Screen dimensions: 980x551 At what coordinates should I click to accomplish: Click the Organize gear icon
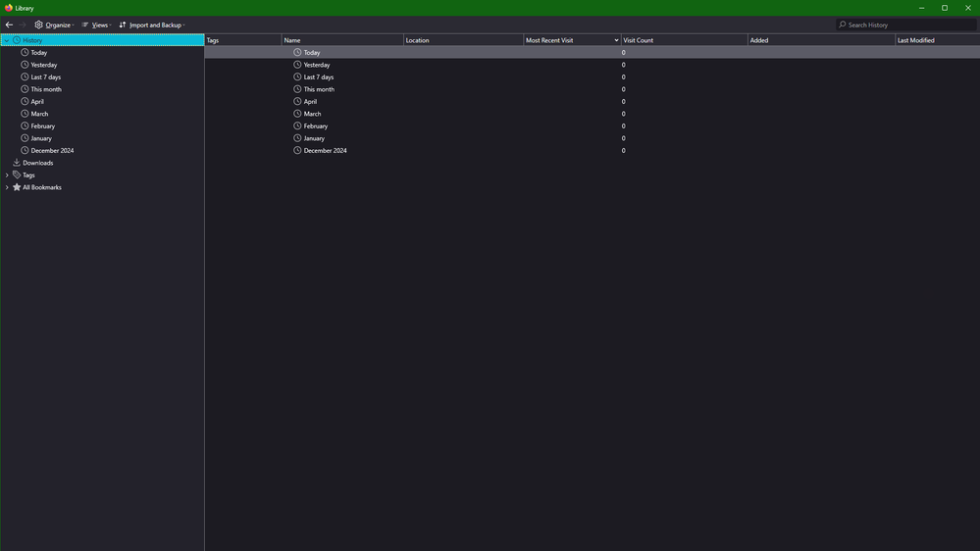(x=38, y=25)
